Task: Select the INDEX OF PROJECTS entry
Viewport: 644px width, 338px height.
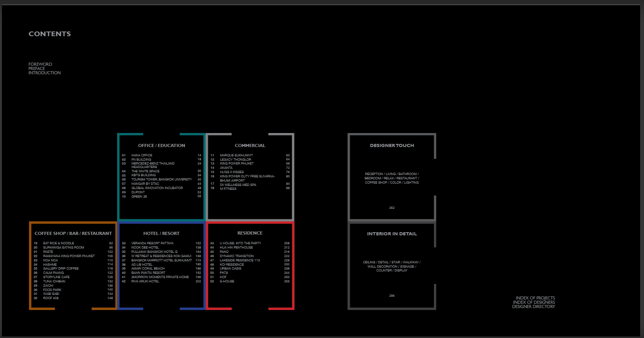Action: [535, 298]
